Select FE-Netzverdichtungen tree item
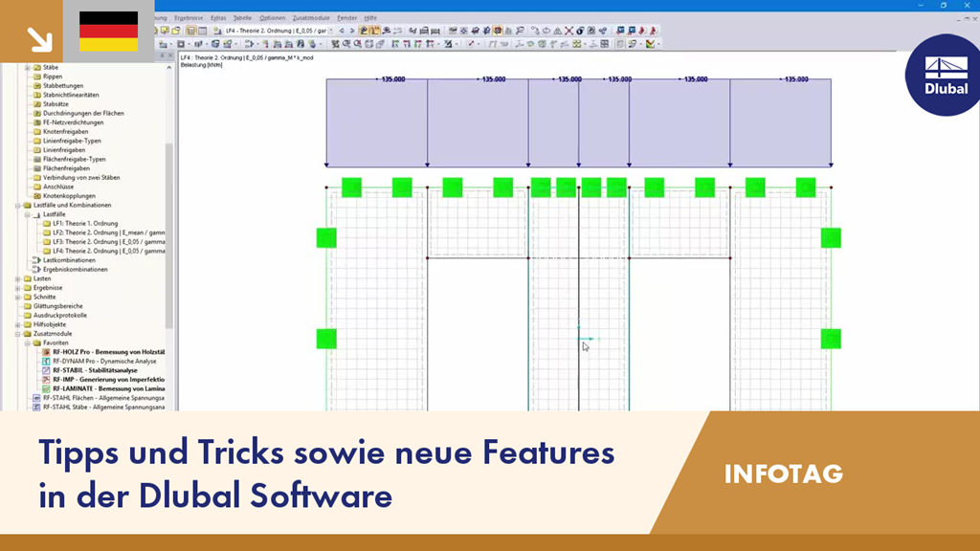The width and height of the screenshot is (980, 551). [x=73, y=122]
